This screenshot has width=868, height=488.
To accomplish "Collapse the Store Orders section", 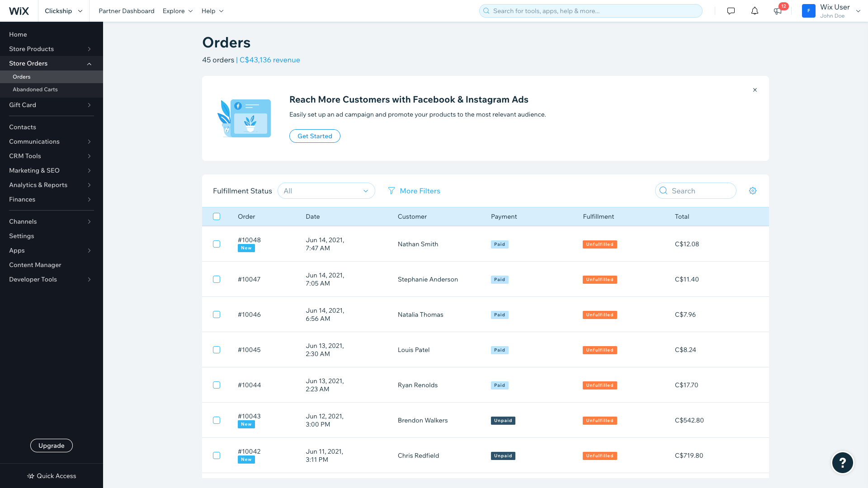I will (x=89, y=63).
